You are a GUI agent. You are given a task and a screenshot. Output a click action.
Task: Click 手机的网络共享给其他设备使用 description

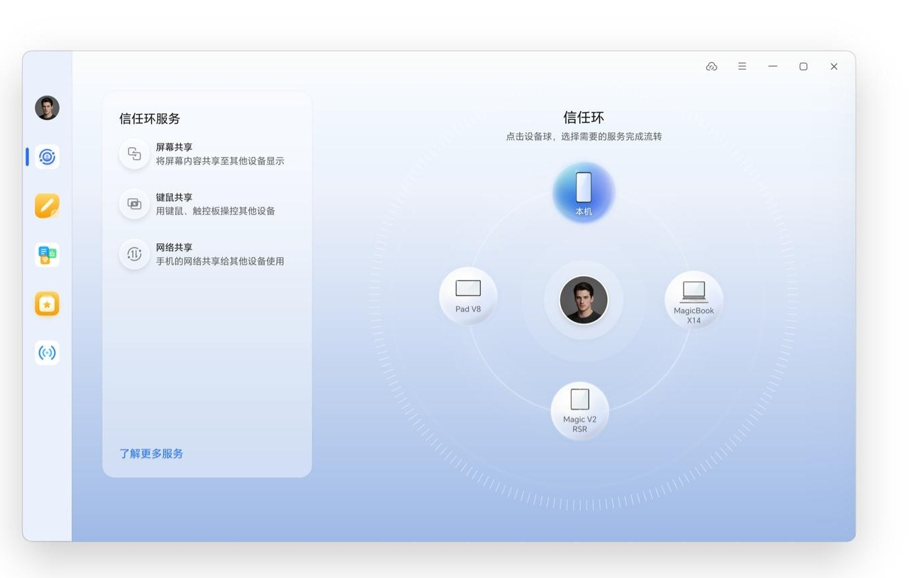click(220, 261)
